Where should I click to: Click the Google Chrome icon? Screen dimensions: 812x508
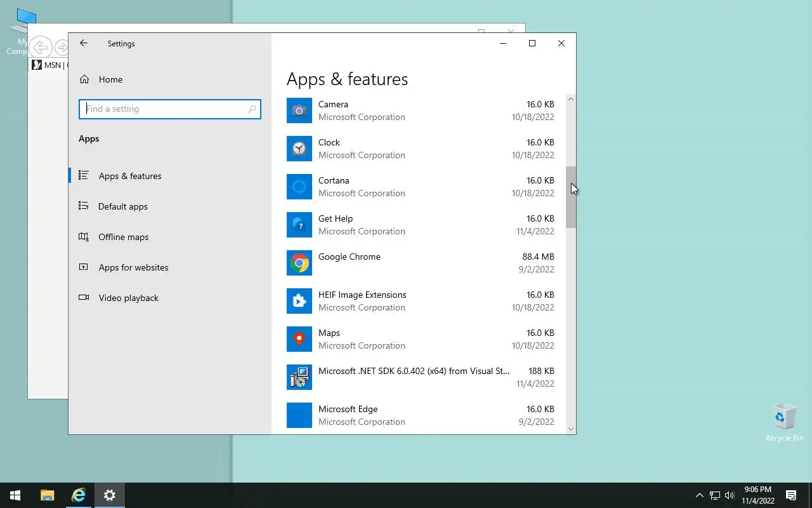click(x=299, y=263)
